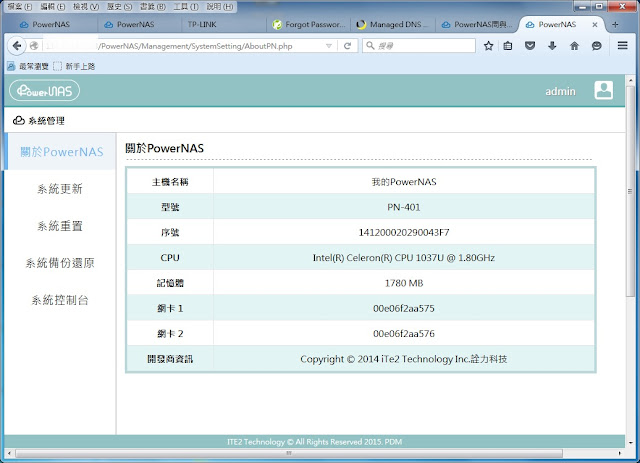Screen dimensions: 640x463
Task: Reload the page with refresh icon
Action: 347,46
